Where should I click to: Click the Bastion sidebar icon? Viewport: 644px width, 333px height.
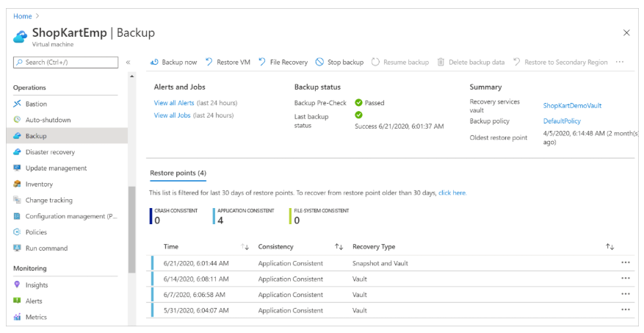coord(17,104)
